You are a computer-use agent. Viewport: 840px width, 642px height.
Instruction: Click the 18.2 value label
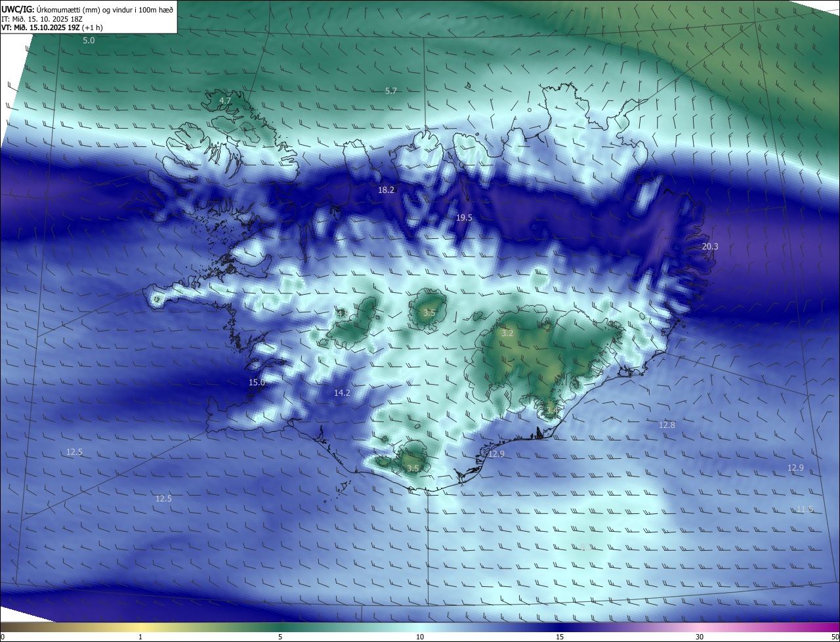click(x=387, y=190)
